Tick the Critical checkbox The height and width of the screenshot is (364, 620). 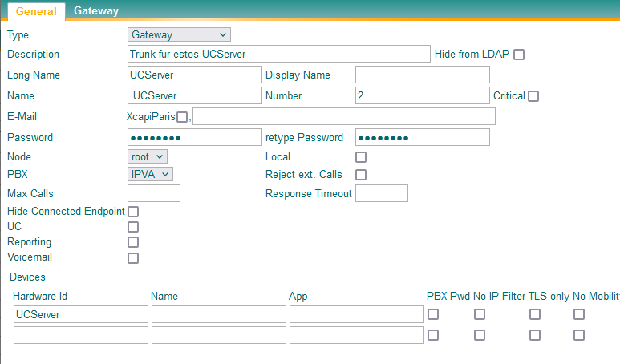[x=533, y=96]
